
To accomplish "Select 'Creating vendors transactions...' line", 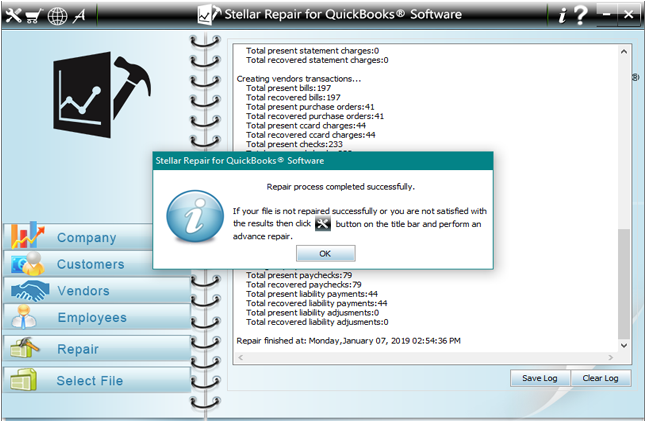I will pyautogui.click(x=299, y=79).
